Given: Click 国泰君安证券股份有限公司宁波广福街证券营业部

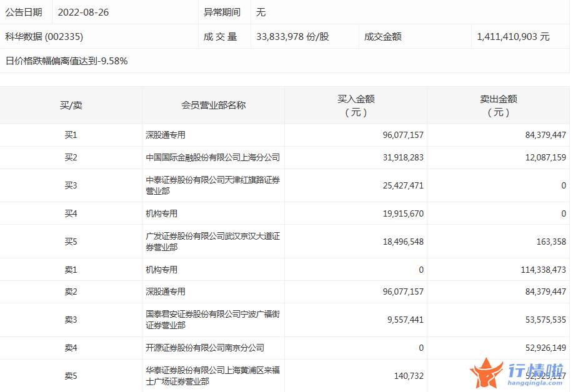Looking at the screenshot, I should pyautogui.click(x=212, y=320).
